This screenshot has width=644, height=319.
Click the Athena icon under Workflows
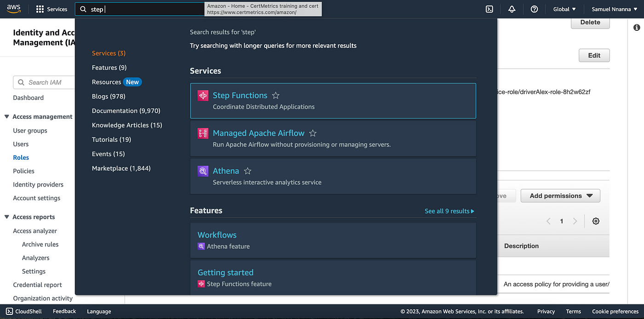click(x=201, y=246)
